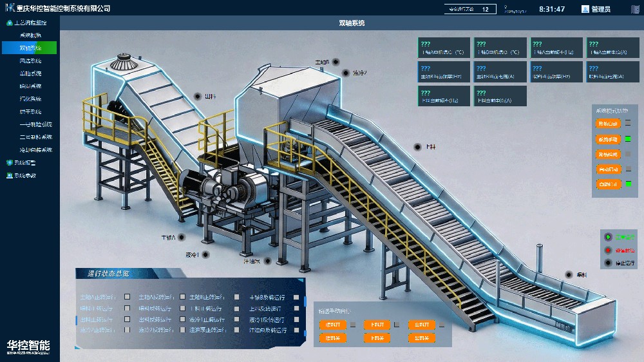
Task: Click the green 正常运行 legend icon
Action: [x=609, y=237]
